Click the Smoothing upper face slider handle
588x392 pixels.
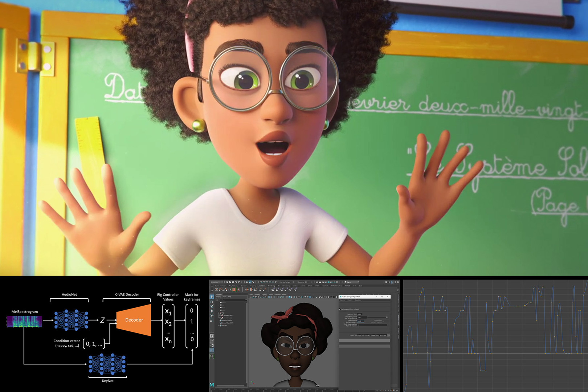pyautogui.click(x=387, y=318)
